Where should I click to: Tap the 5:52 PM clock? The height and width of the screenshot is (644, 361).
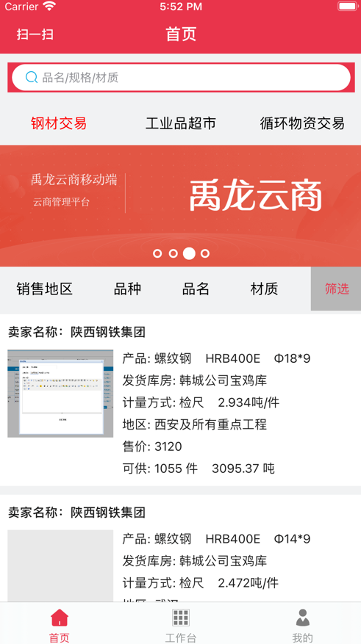point(181,7)
